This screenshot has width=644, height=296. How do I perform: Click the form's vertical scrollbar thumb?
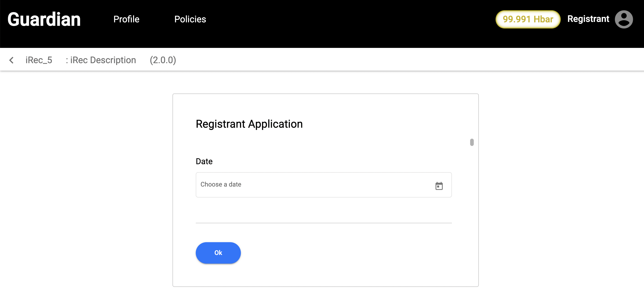(x=471, y=142)
